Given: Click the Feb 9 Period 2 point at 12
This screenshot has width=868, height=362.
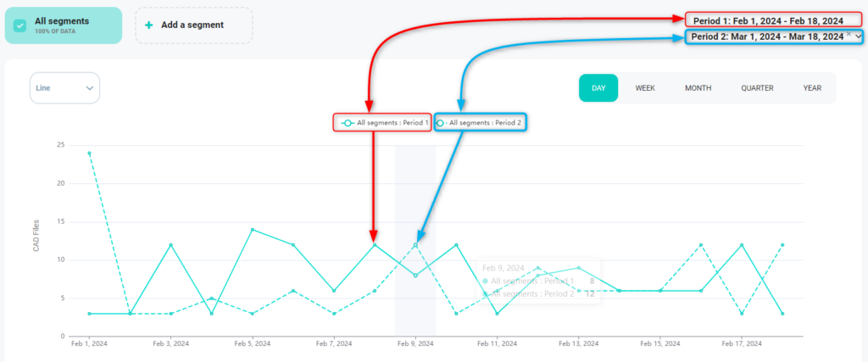Looking at the screenshot, I should pyautogui.click(x=415, y=245).
